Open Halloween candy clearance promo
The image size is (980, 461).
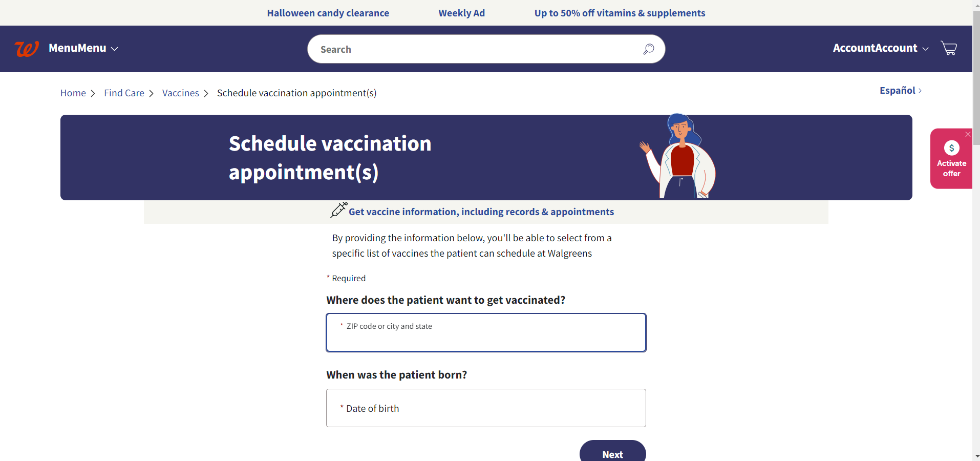328,13
